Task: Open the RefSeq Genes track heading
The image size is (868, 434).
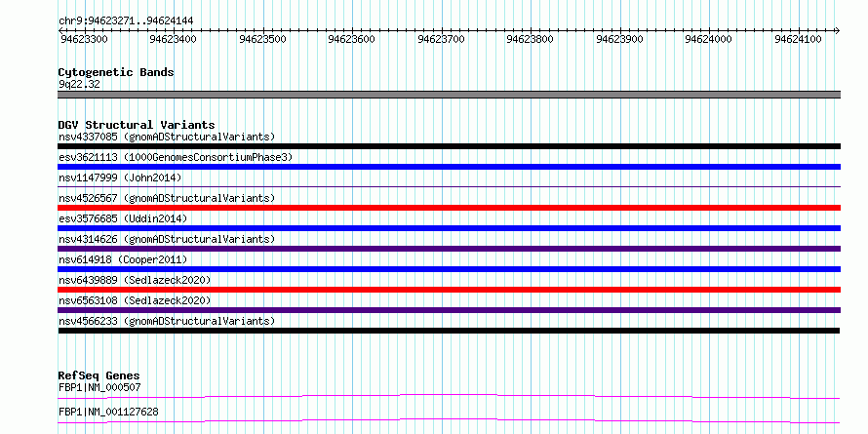Action: pyautogui.click(x=99, y=376)
